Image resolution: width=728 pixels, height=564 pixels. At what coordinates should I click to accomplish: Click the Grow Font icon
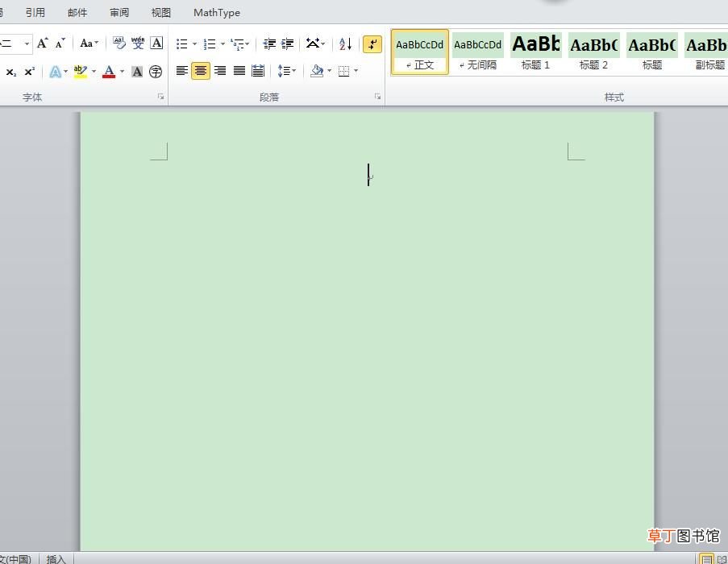(42, 44)
